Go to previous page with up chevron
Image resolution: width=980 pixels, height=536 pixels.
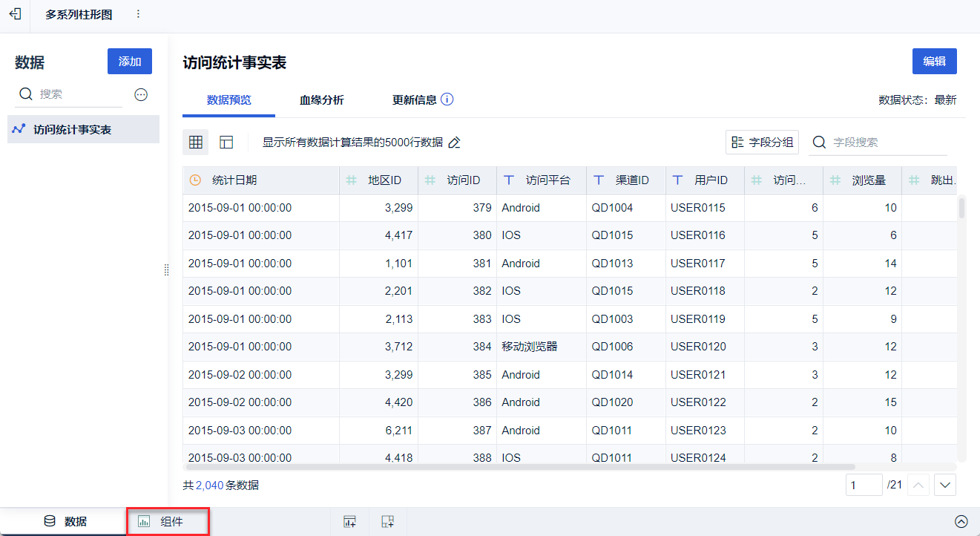[x=918, y=486]
